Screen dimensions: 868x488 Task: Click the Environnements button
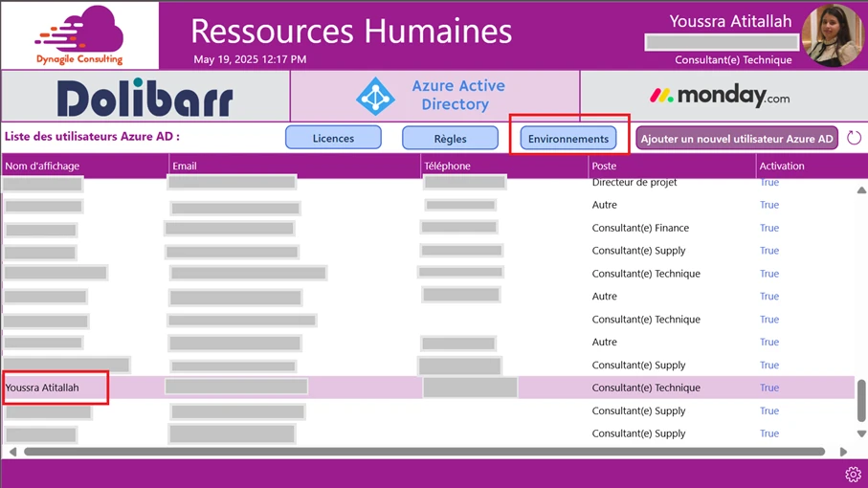[x=568, y=139]
